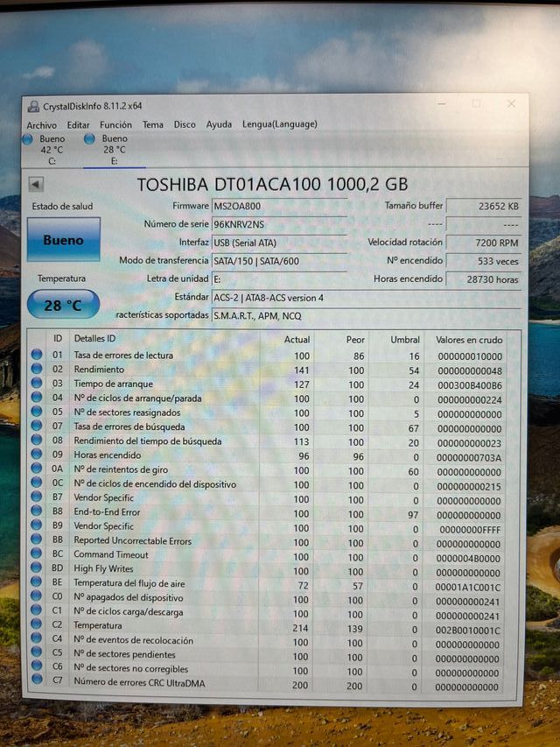The image size is (560, 747).
Task: Open the Función menu
Action: (x=115, y=125)
